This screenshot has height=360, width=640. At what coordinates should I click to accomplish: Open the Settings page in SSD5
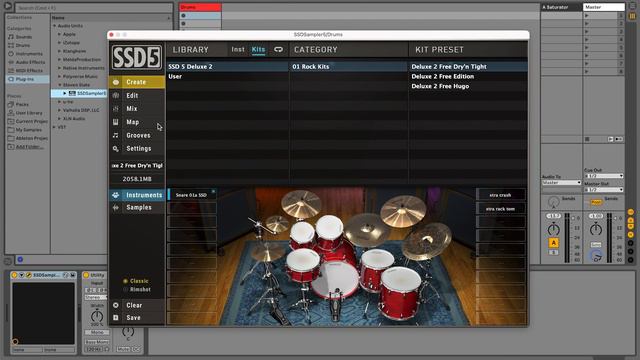137,149
